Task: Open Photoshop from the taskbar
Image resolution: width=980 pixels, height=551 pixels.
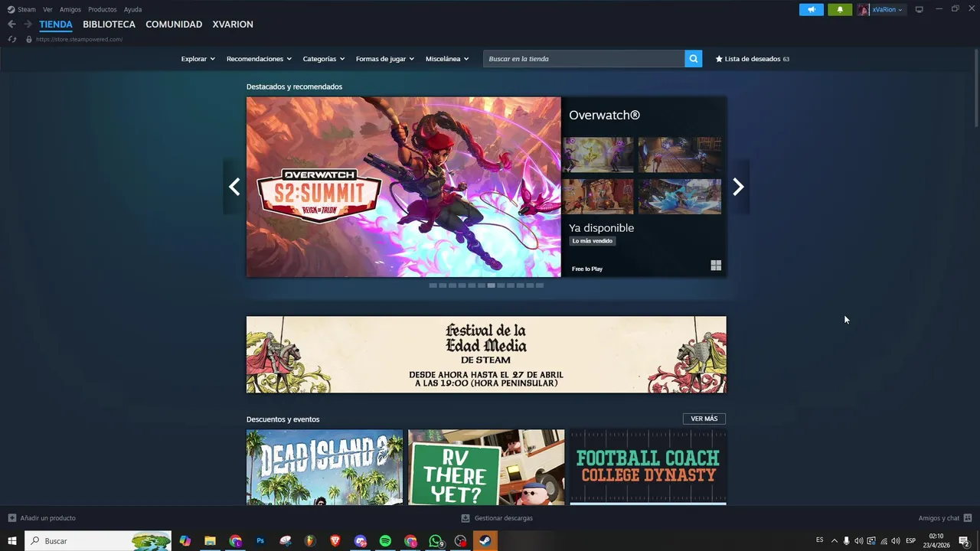Action: 260,541
